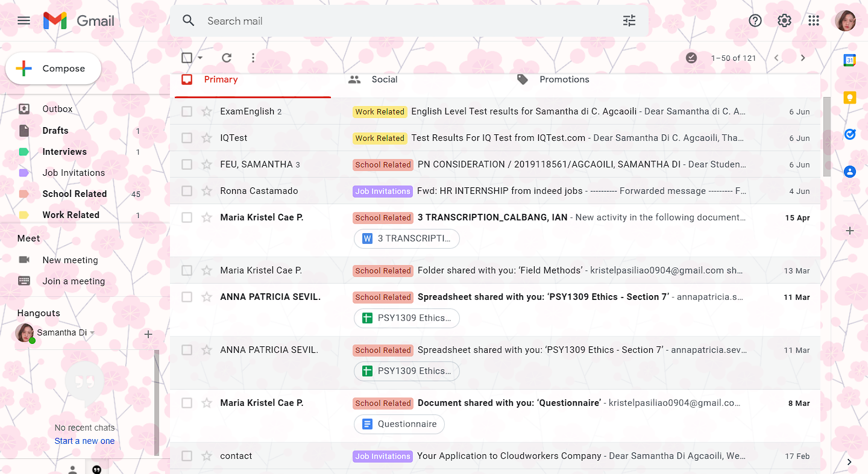Image resolution: width=868 pixels, height=474 pixels.
Task: Open the main menu hamburger icon
Action: 24,20
